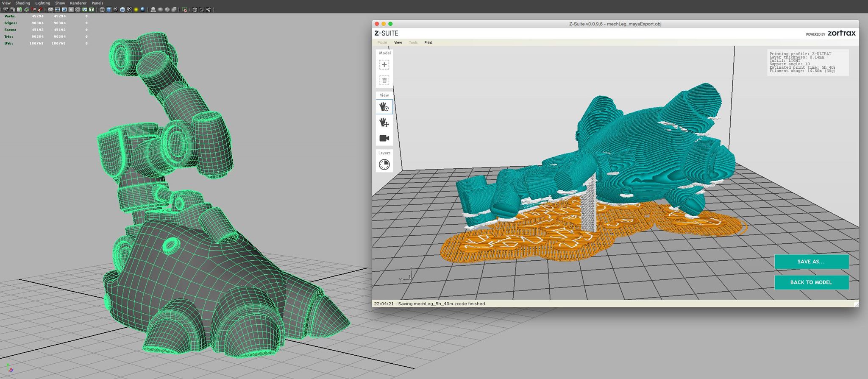Select the pan view hand tool
The width and height of the screenshot is (868, 379).
tap(384, 123)
